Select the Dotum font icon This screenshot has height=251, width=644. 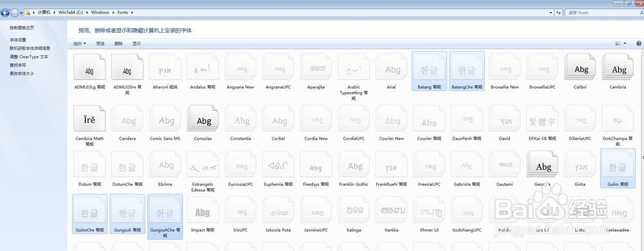pyautogui.click(x=90, y=165)
